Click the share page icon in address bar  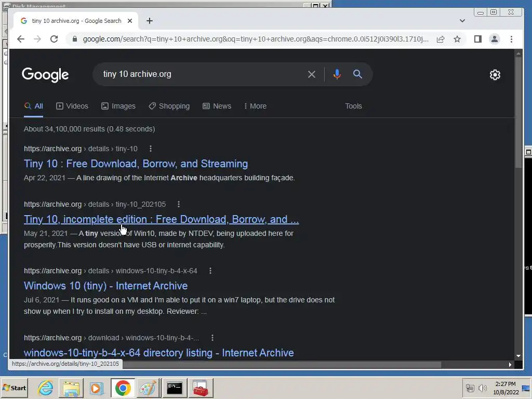[441, 39]
